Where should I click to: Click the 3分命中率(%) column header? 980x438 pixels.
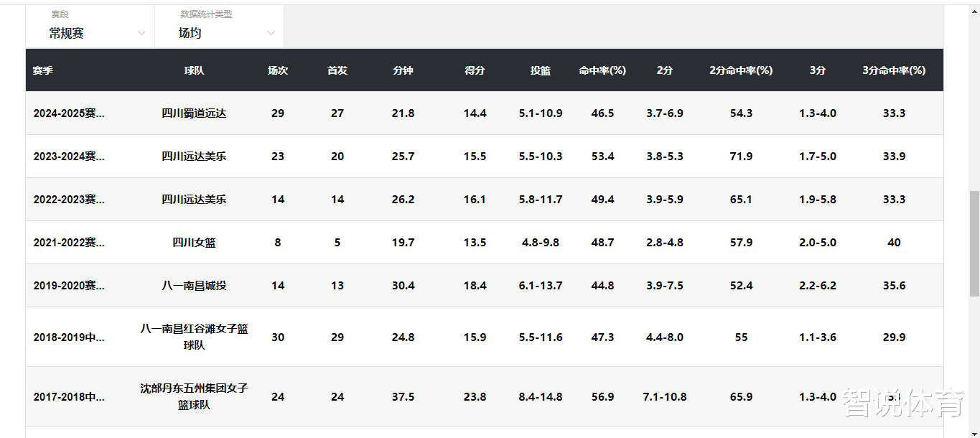[894, 70]
